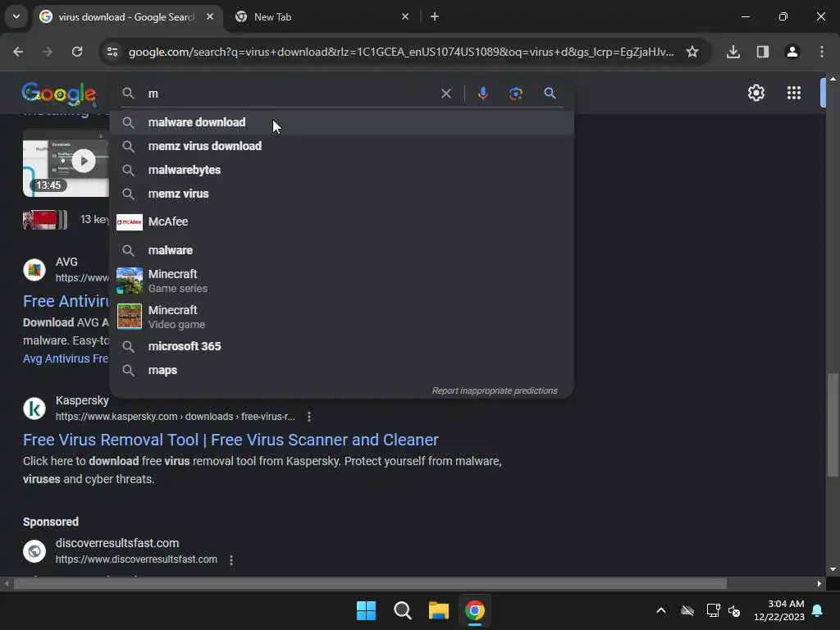The width and height of the screenshot is (840, 630).
Task: Open the Windows Start menu
Action: tap(367, 610)
